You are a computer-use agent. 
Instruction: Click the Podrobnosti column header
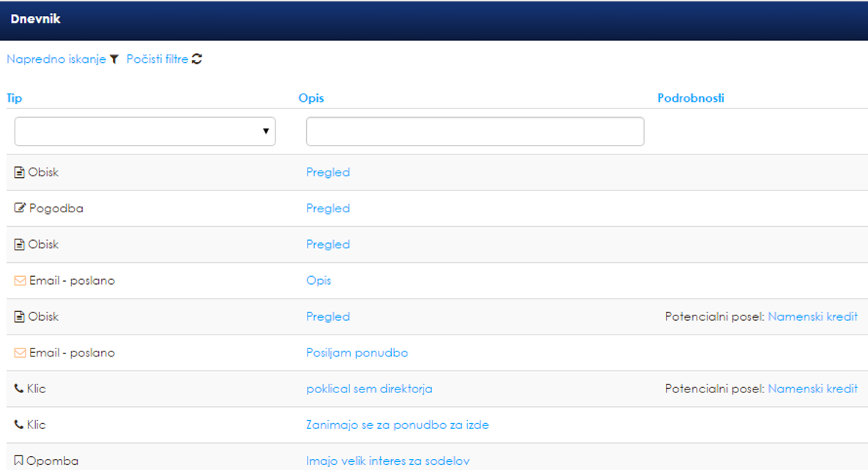pyautogui.click(x=691, y=98)
